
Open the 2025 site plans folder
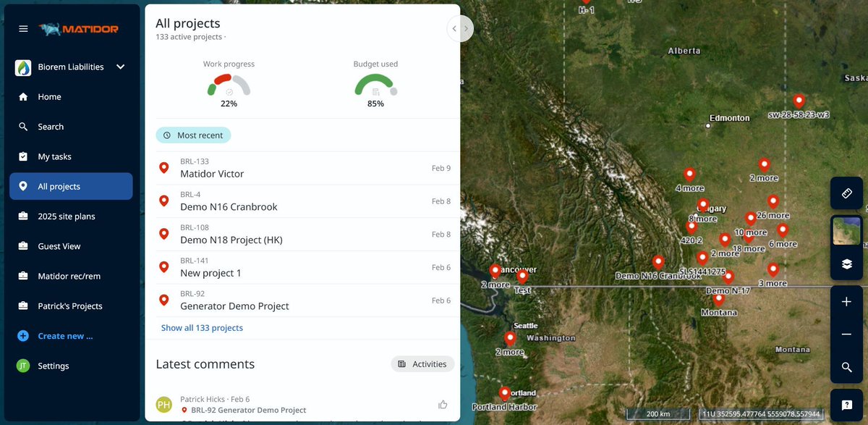71,216
